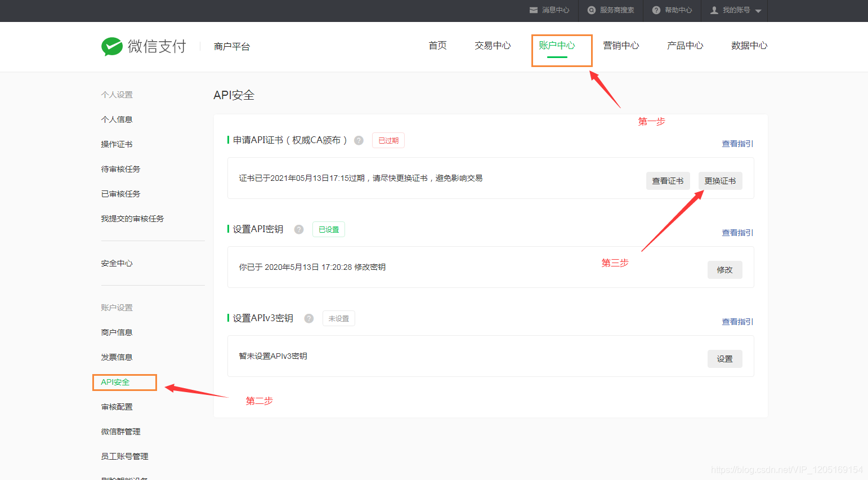Screen dimensions: 868x480
Task: Expand the 我的账号 dropdown arrow
Action: (x=758, y=11)
